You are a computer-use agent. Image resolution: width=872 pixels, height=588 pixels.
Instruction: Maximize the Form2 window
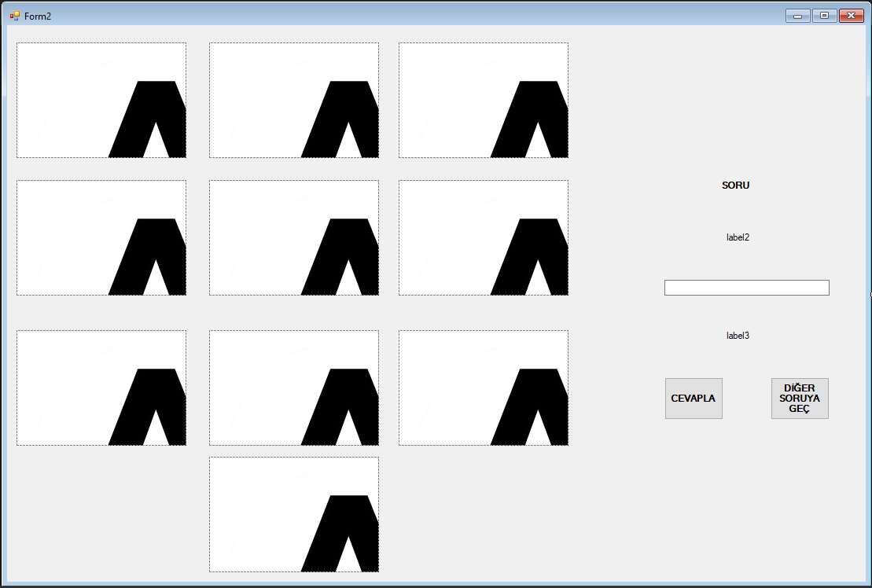(x=824, y=16)
